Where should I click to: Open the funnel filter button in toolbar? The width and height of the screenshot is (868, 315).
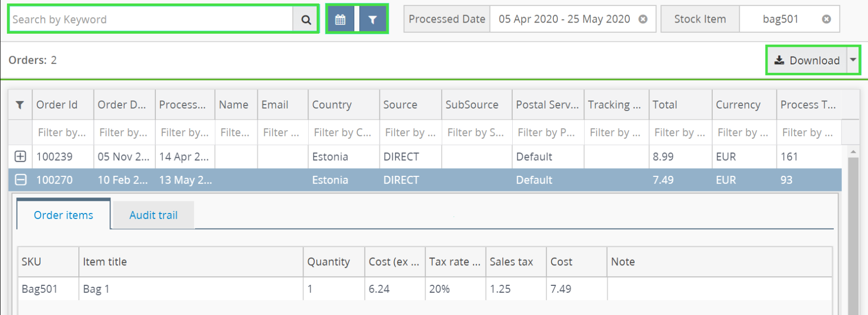point(372,20)
